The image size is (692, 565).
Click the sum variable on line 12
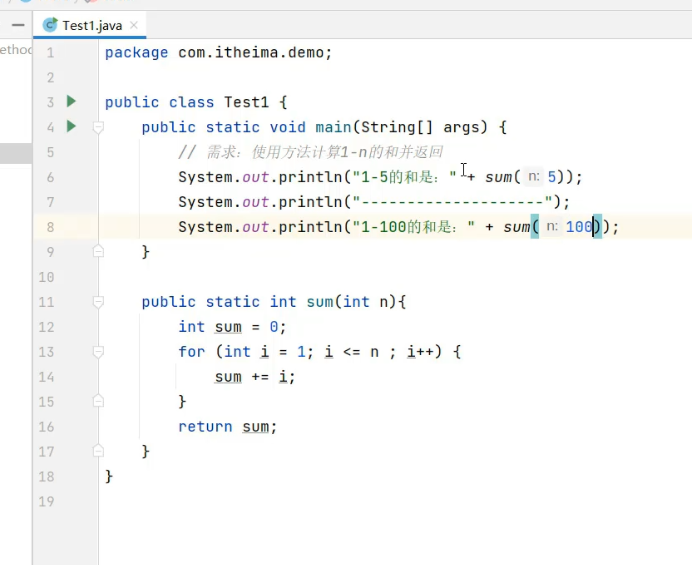coord(228,327)
